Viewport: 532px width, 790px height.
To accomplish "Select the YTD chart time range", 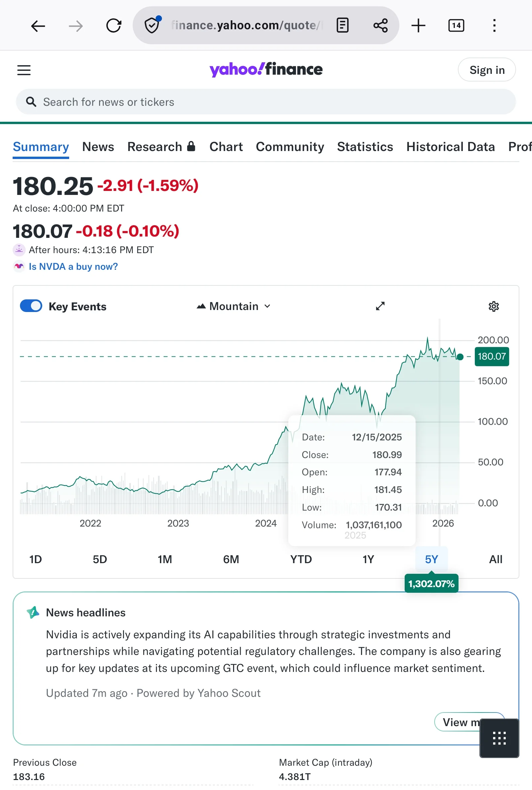I will tap(301, 559).
